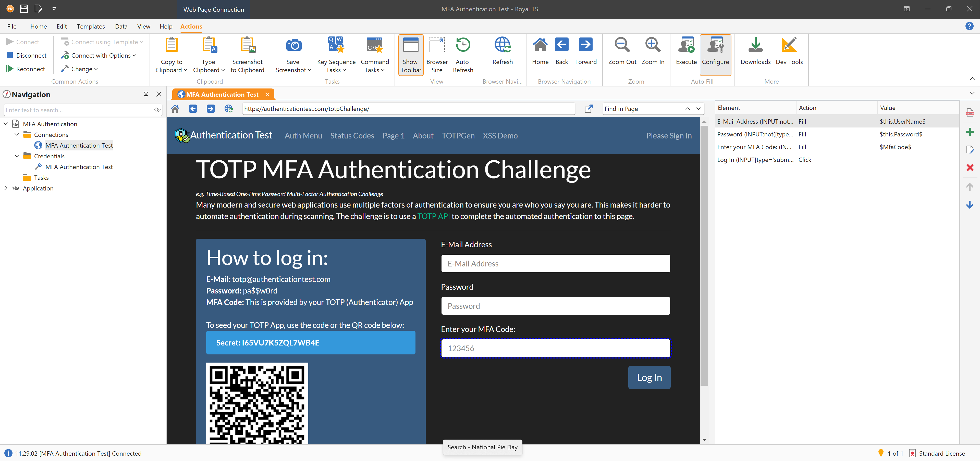Open the Connect with Options dropdown
The height and width of the screenshot is (461, 980).
pyautogui.click(x=100, y=56)
